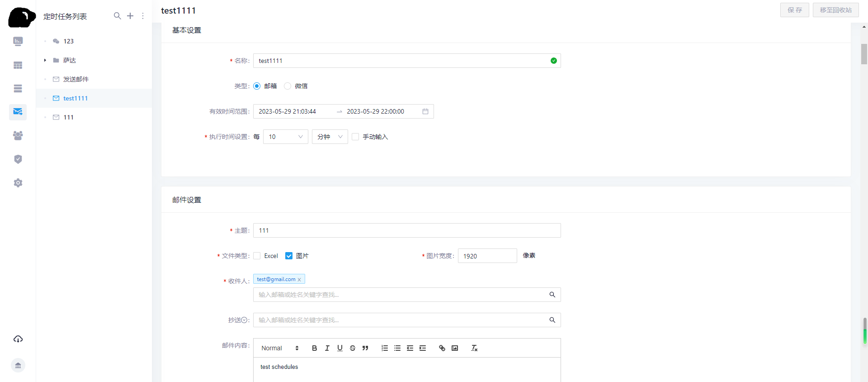Click the 主题 subject input field
This screenshot has width=868, height=382.
tap(407, 230)
